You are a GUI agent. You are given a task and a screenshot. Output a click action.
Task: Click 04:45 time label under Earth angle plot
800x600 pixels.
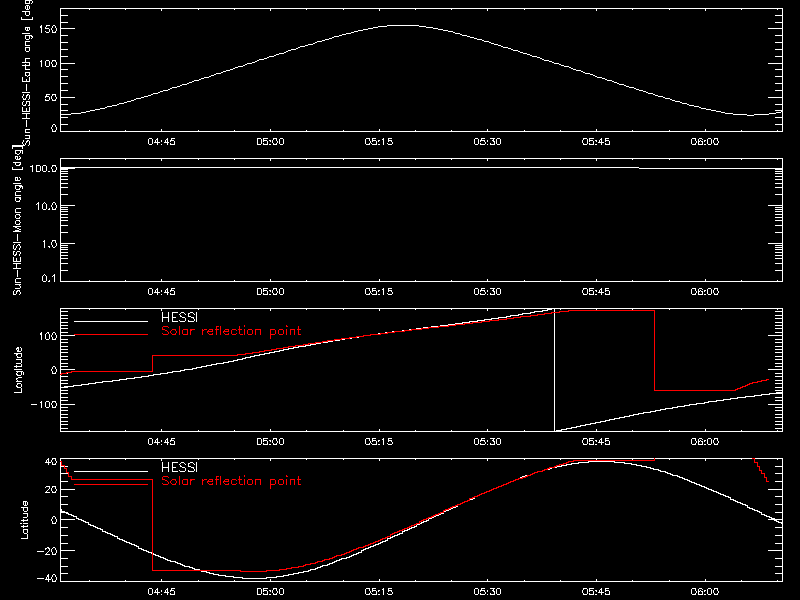click(x=161, y=142)
